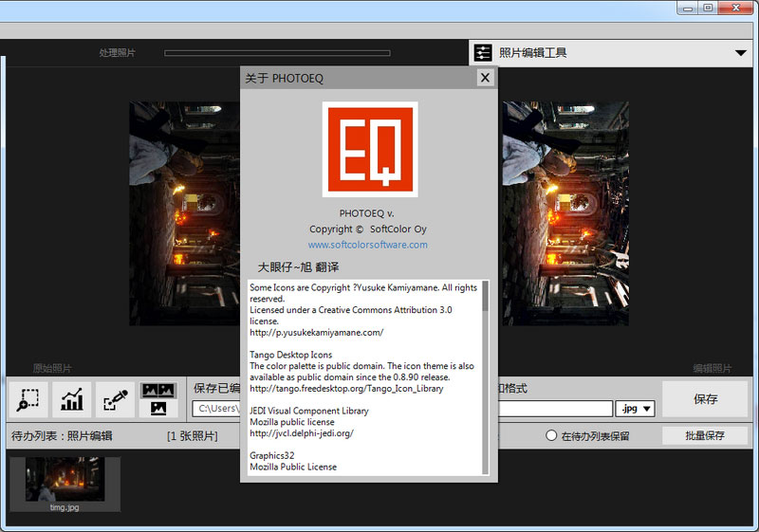
Task: Expand the 照片编辑工具 dropdown arrow
Action: (741, 53)
